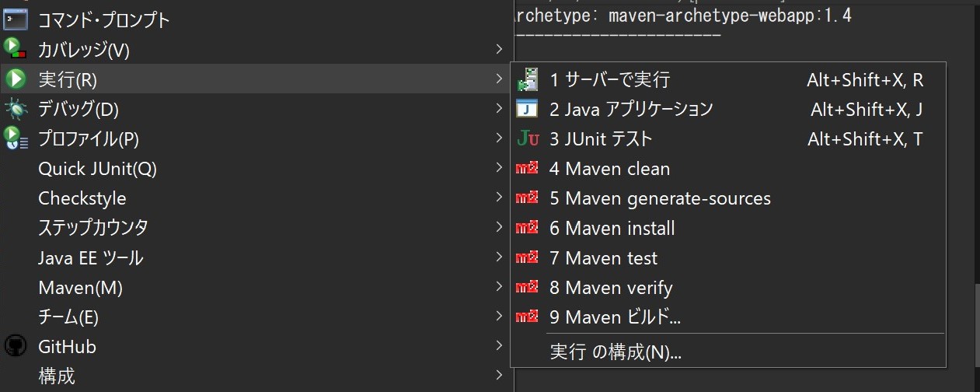
Task: Click the green Run (実行) play icon
Action: click(x=16, y=79)
